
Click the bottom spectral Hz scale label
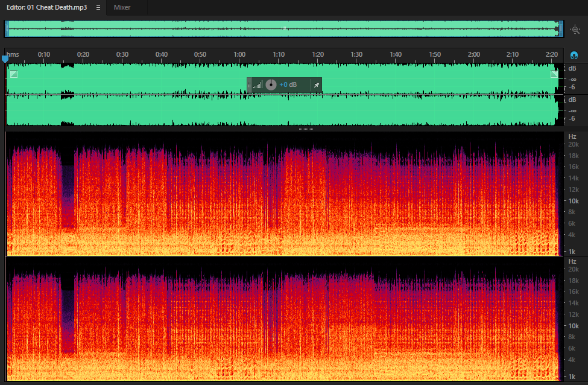point(572,261)
